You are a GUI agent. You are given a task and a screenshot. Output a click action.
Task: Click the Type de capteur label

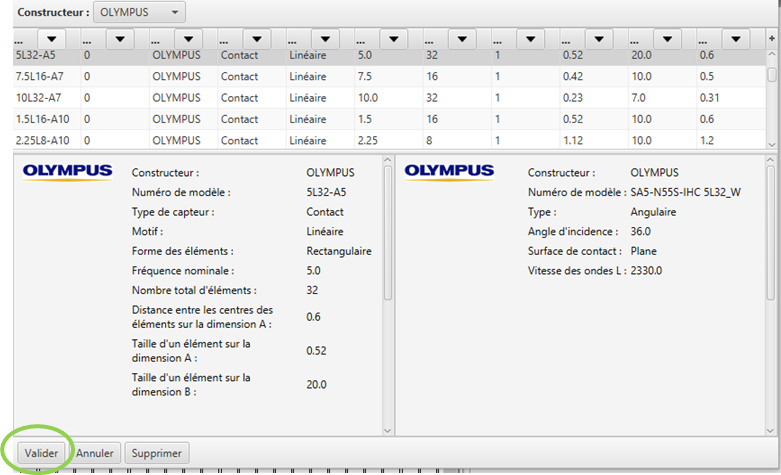pyautogui.click(x=173, y=212)
